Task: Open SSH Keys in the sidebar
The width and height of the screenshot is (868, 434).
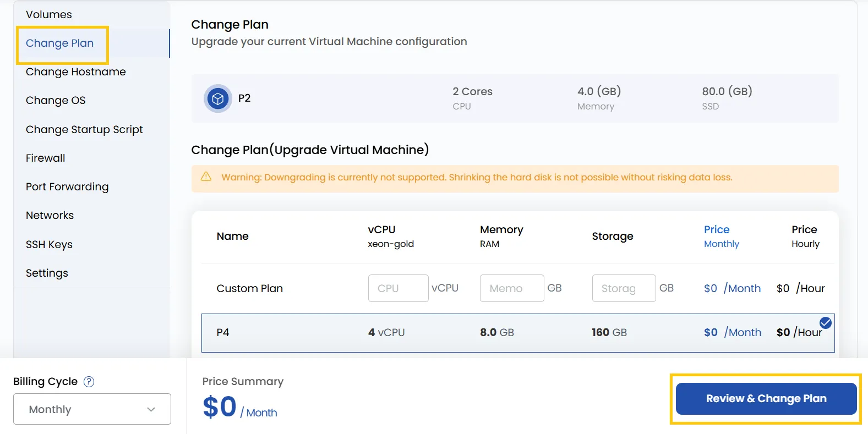Action: (x=49, y=244)
